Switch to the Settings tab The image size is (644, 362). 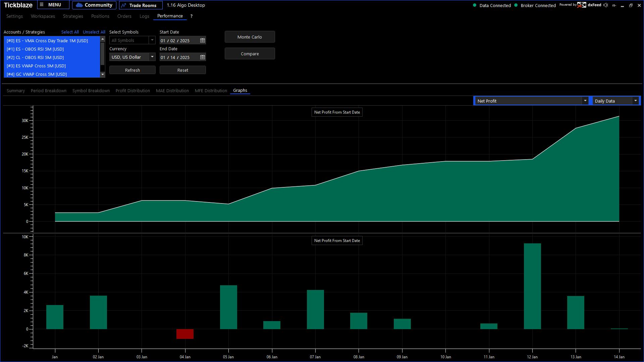coord(14,16)
